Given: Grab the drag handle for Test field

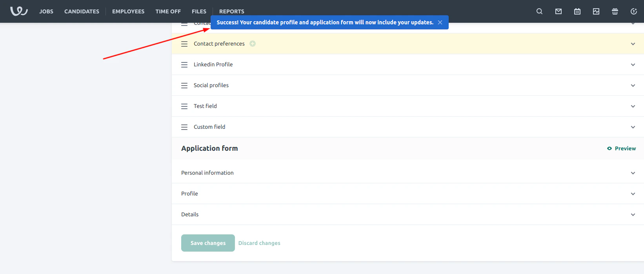Looking at the screenshot, I should point(184,106).
